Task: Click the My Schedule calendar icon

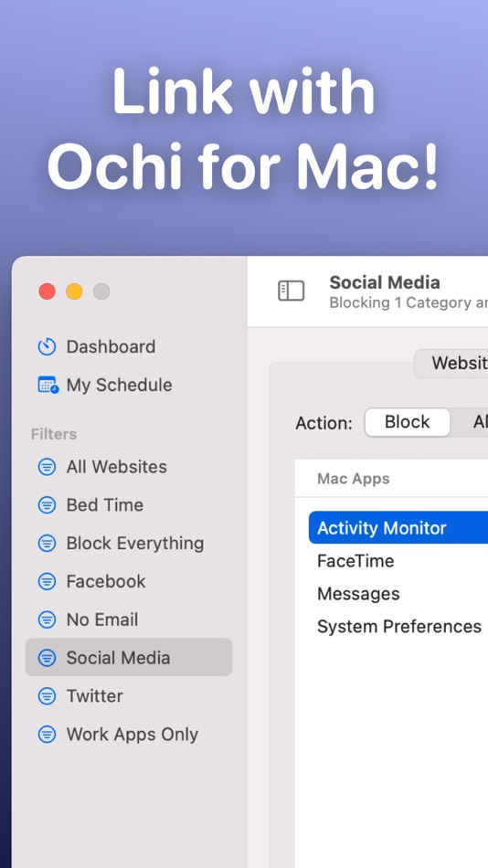Action: [48, 385]
